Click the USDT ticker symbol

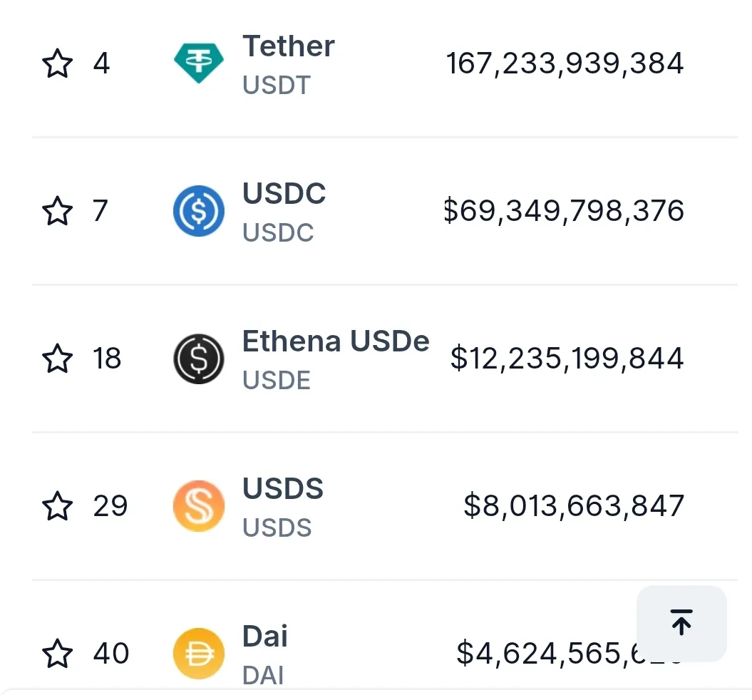[277, 86]
